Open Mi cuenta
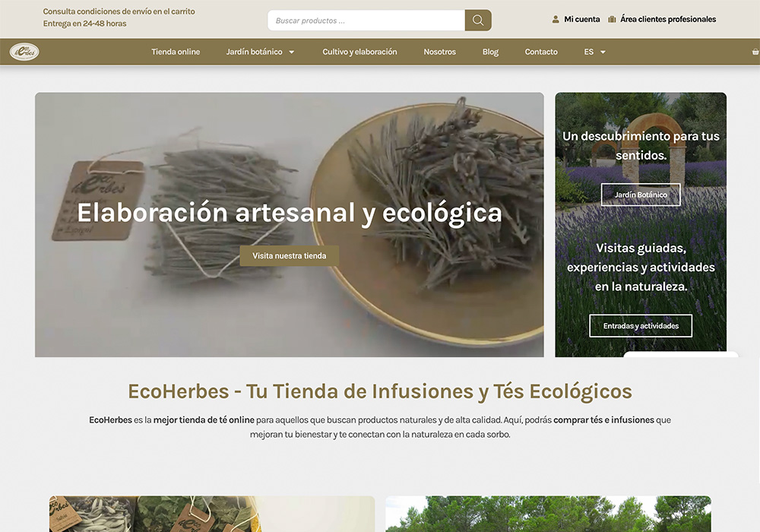760x532 pixels. click(581, 20)
